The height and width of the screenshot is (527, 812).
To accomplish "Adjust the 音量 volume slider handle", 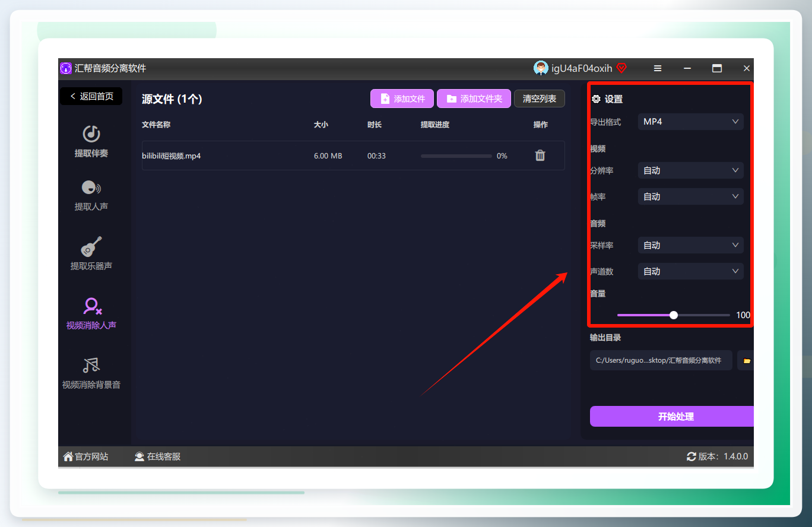I will pos(674,315).
